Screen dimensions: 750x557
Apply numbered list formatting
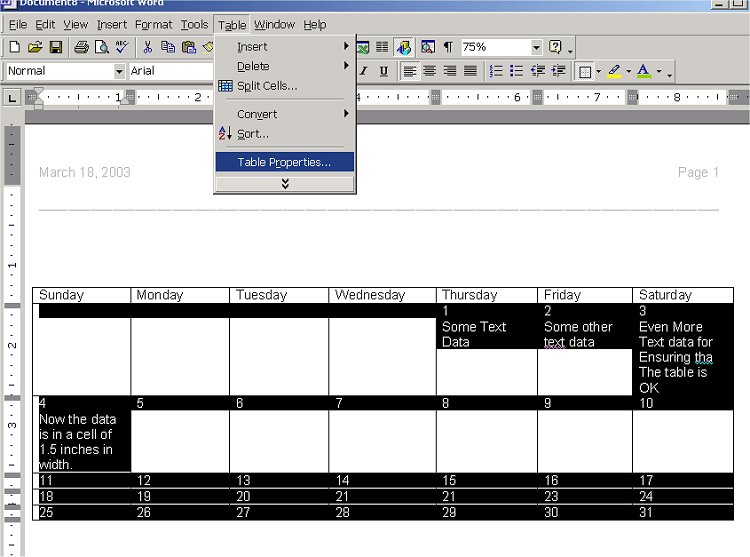496,71
